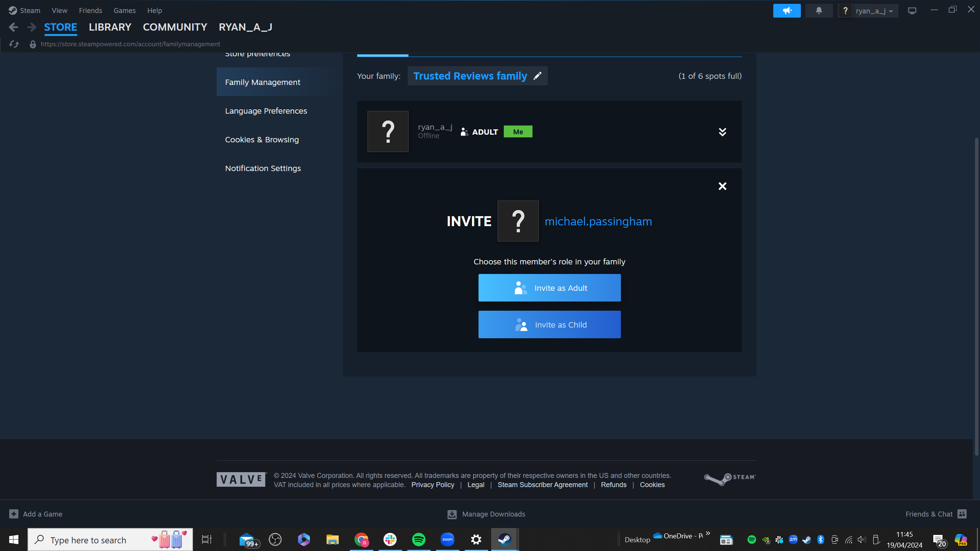
Task: Open the Friends menu
Action: pyautogui.click(x=90, y=10)
